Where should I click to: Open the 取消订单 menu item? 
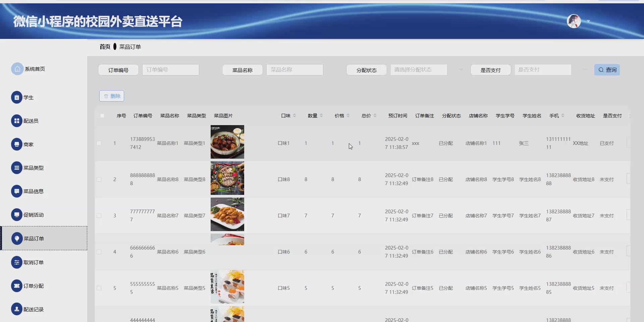pyautogui.click(x=34, y=263)
